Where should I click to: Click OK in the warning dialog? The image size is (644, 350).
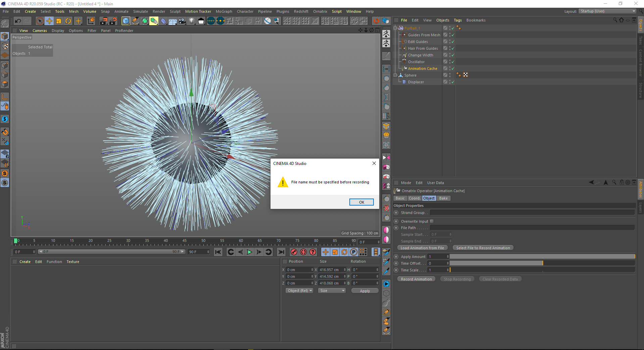pyautogui.click(x=361, y=202)
